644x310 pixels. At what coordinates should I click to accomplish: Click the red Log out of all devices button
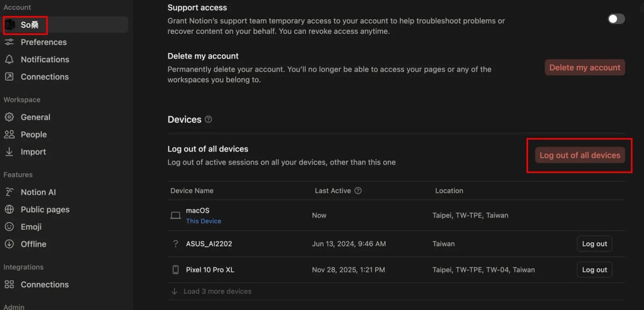point(580,155)
